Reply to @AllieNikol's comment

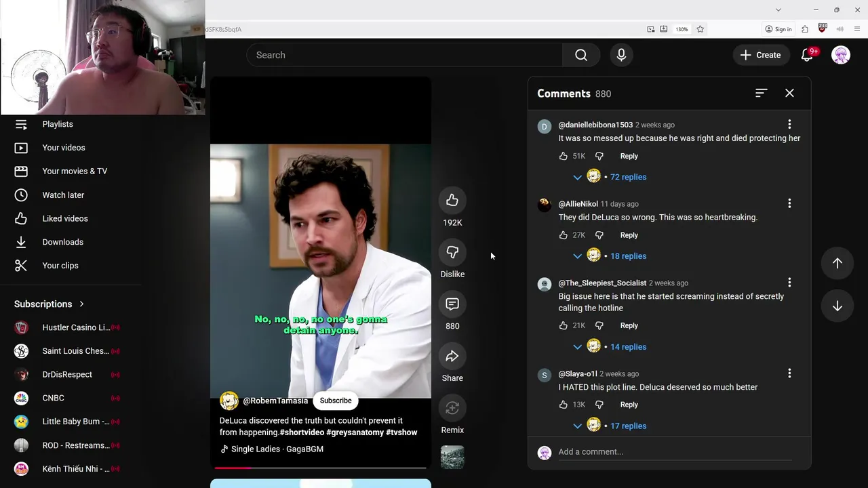(629, 235)
